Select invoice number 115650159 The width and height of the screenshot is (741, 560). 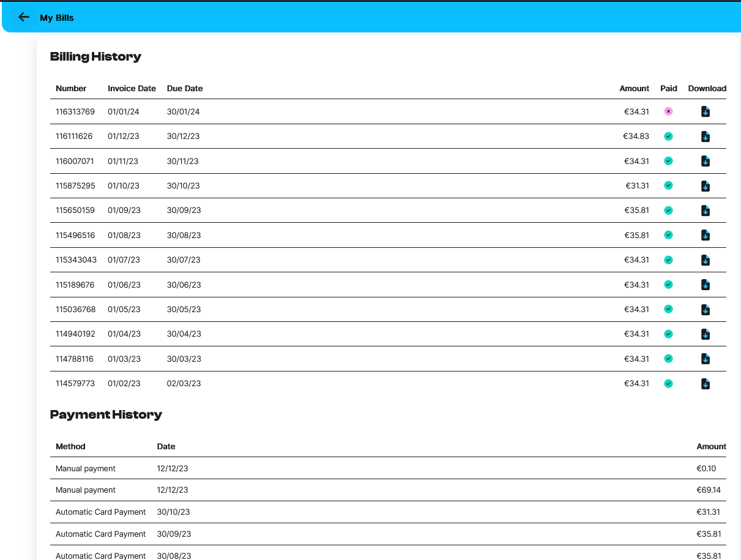point(75,210)
